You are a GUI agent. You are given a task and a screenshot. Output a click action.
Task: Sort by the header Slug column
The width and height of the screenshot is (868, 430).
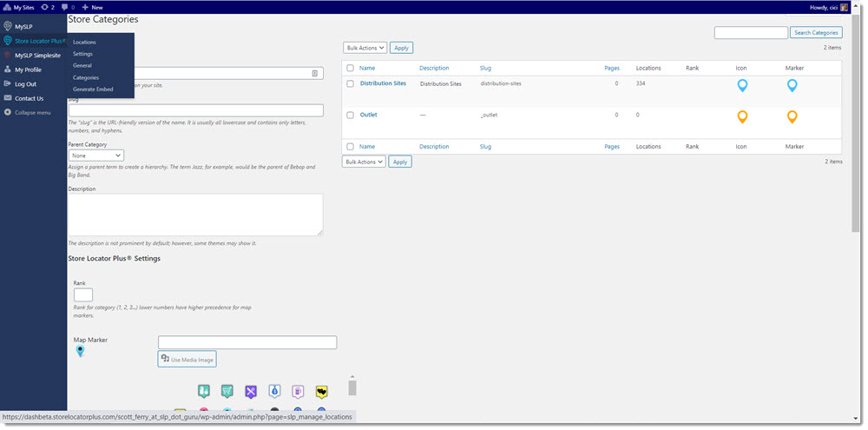click(485, 68)
